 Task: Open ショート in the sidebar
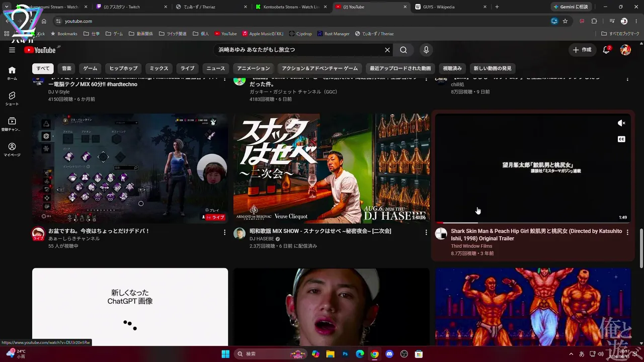12,99
